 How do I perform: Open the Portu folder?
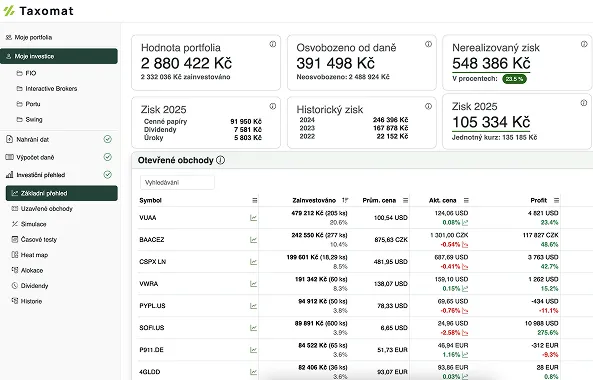28,104
